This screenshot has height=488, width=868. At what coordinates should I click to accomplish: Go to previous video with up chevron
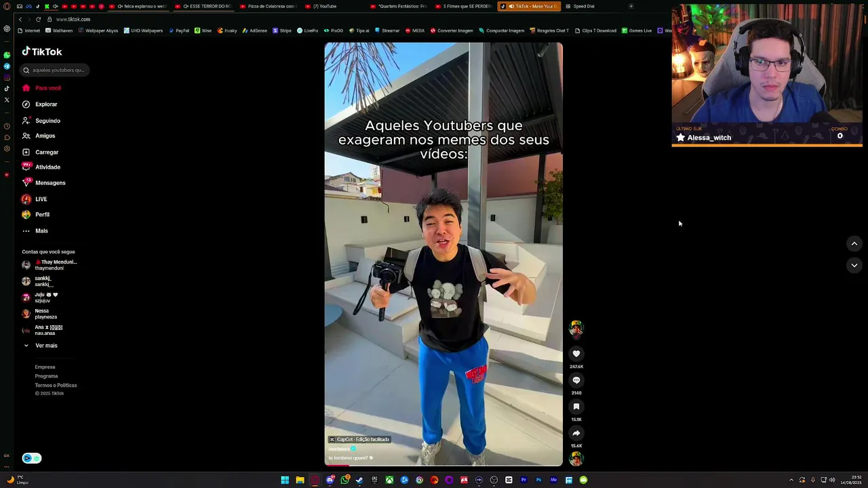pyautogui.click(x=854, y=244)
